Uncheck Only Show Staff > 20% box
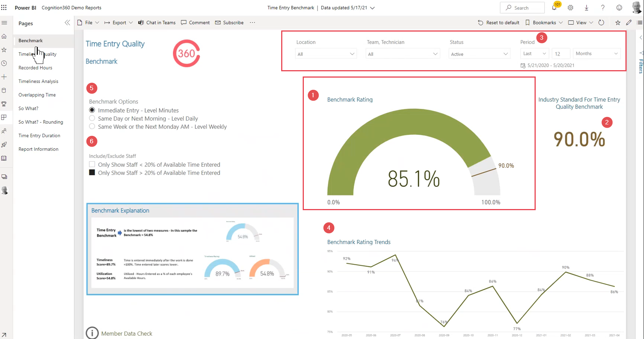Viewport: 644px width, 339px height. (92, 172)
